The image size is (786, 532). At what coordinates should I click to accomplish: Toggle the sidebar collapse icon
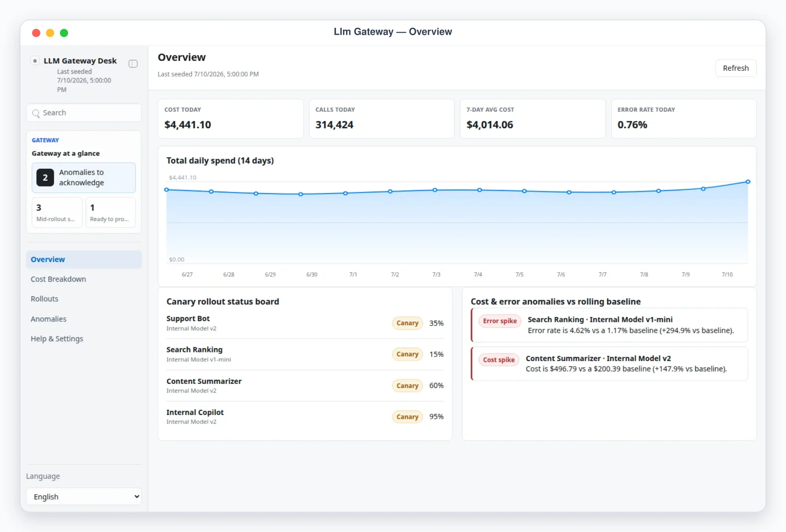click(x=133, y=64)
